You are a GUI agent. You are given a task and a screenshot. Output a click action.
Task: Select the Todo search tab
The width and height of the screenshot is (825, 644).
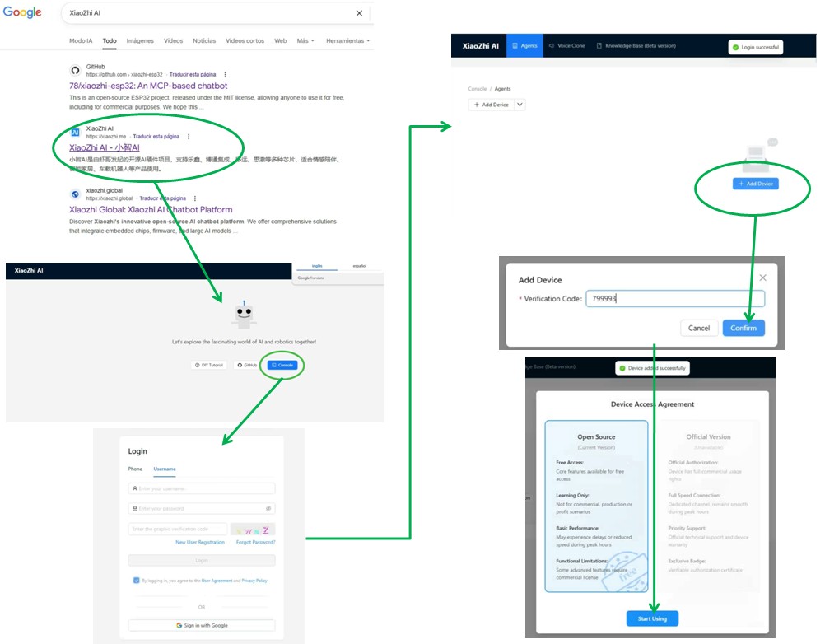click(110, 40)
